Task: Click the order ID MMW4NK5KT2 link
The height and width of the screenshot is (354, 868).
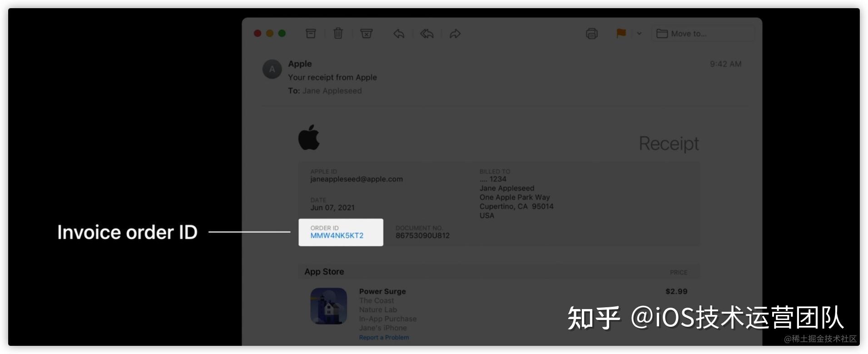Action: tap(337, 236)
